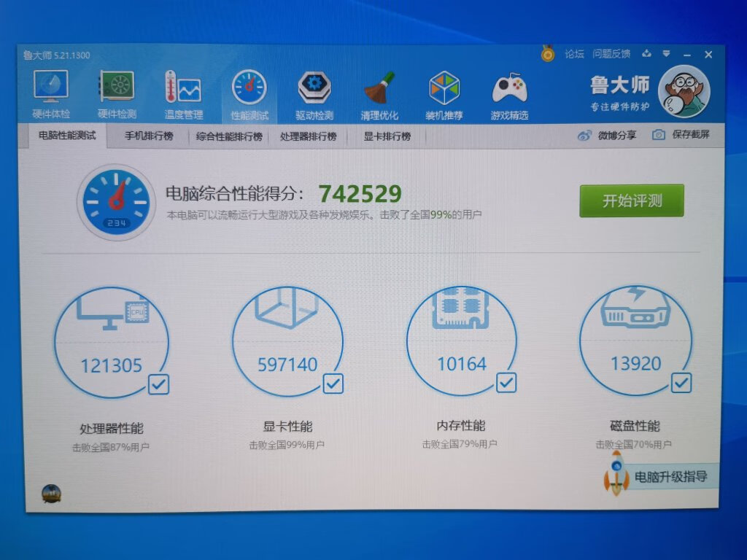Click 电脑升级指导 upgrade guide button

[671, 477]
